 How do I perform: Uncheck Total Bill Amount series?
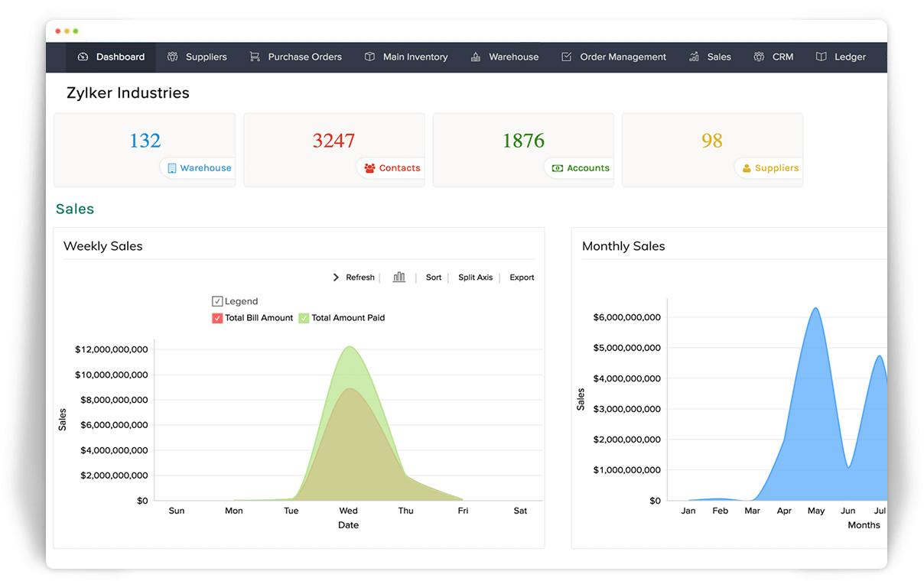click(x=217, y=318)
